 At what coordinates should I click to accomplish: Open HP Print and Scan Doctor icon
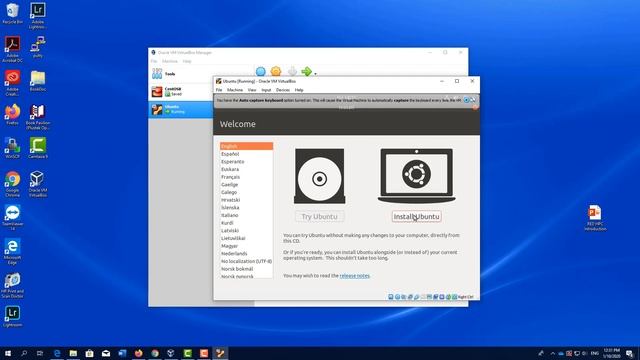[x=13, y=286]
